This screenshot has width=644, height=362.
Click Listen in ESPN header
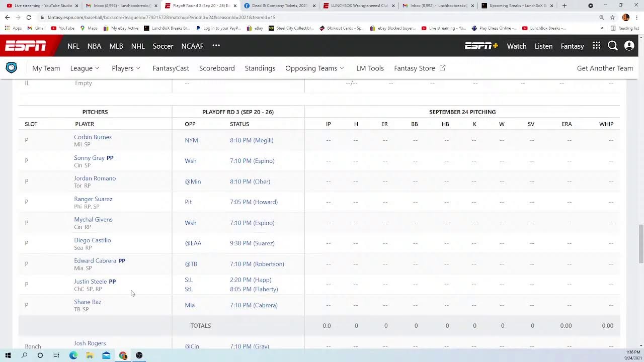pos(543,46)
